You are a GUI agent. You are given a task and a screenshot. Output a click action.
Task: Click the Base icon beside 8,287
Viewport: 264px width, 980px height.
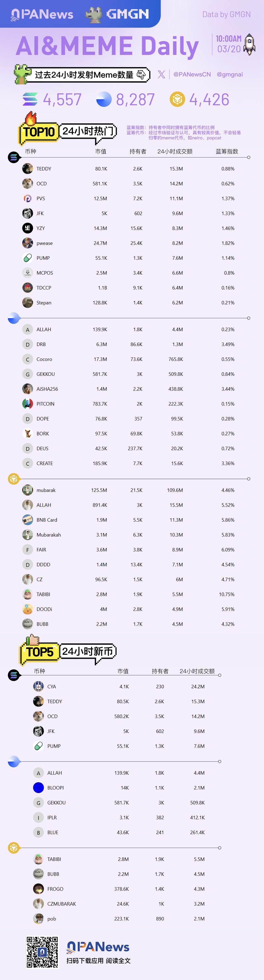click(104, 100)
